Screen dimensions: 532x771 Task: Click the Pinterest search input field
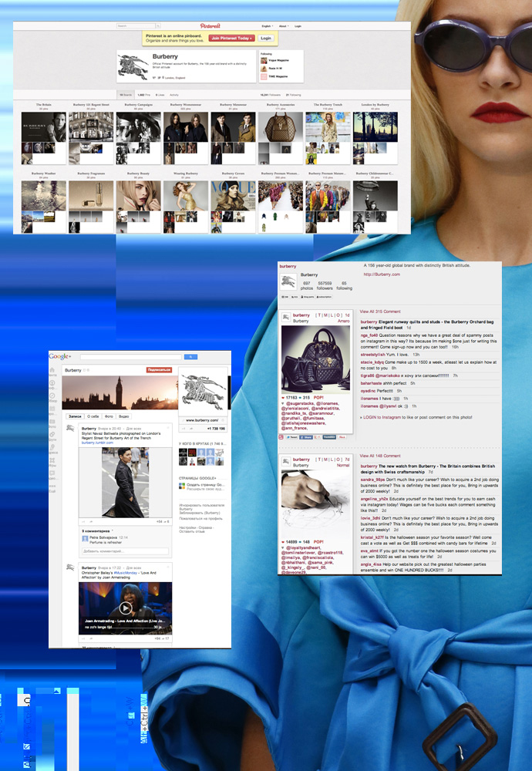136,25
